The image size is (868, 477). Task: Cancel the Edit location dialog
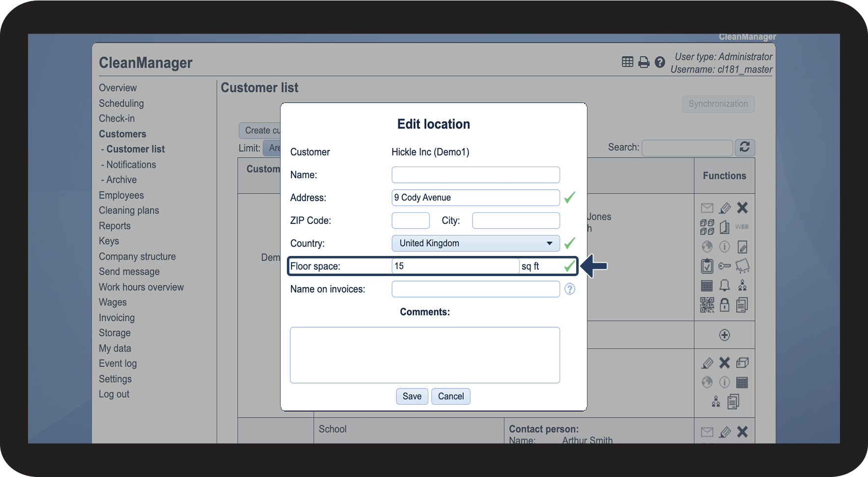(450, 396)
